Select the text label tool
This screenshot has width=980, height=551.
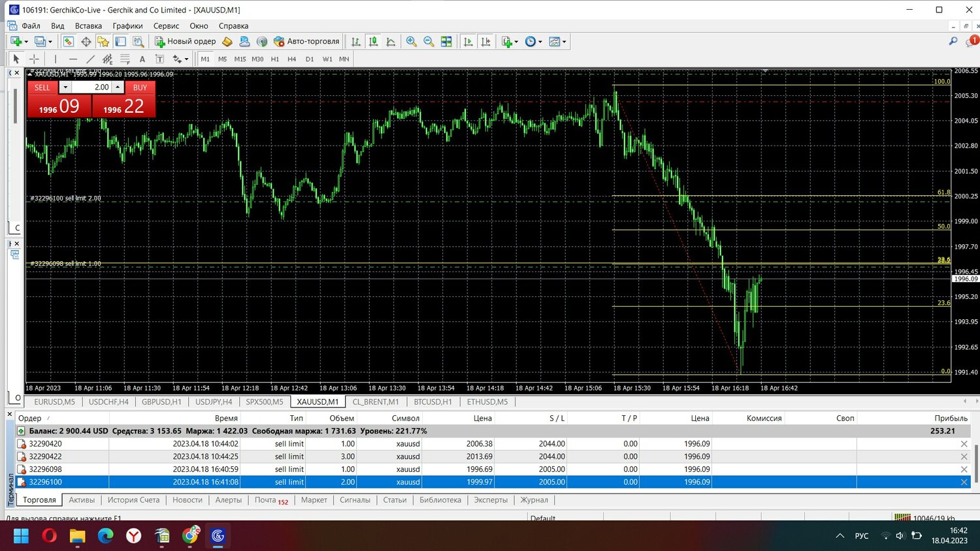159,59
